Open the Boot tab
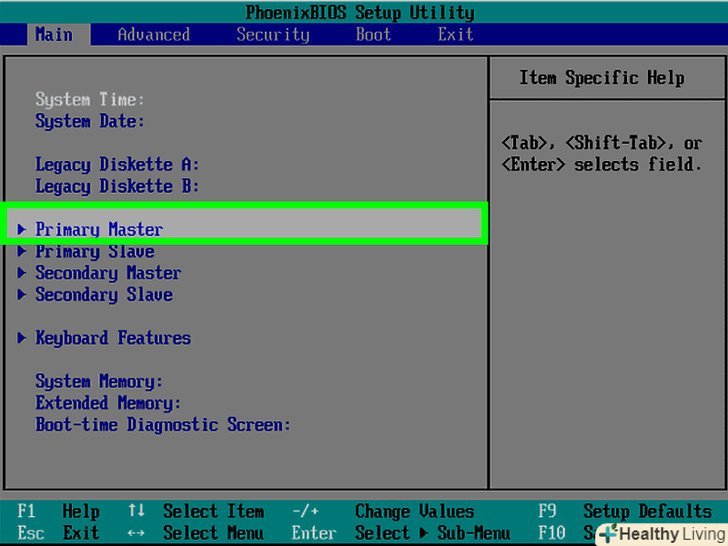The width and height of the screenshot is (728, 546). (373, 35)
